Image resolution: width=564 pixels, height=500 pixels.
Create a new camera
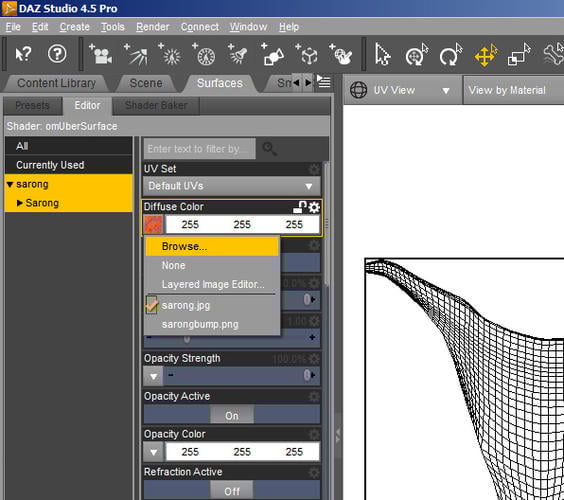(100, 54)
